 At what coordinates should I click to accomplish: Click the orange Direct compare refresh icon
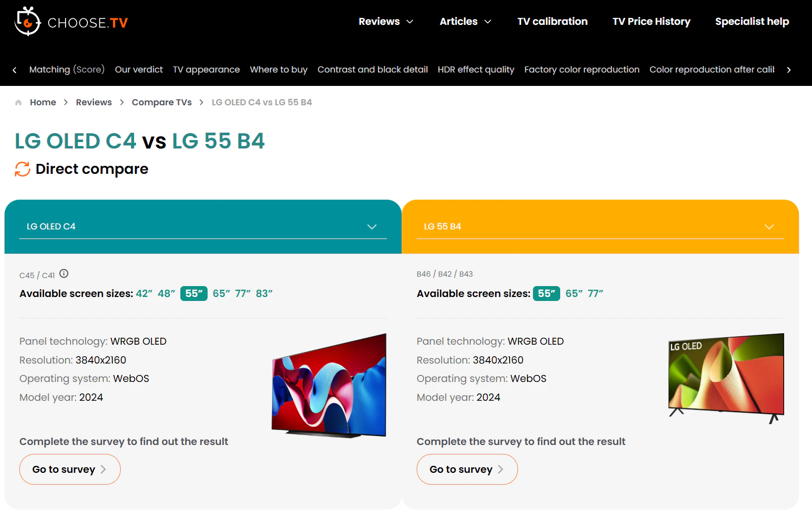coord(22,169)
